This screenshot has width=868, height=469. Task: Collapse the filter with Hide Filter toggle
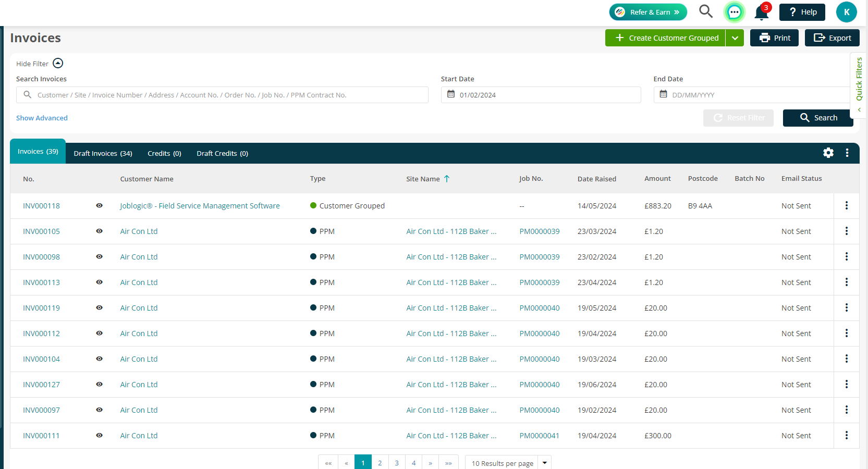pyautogui.click(x=40, y=64)
